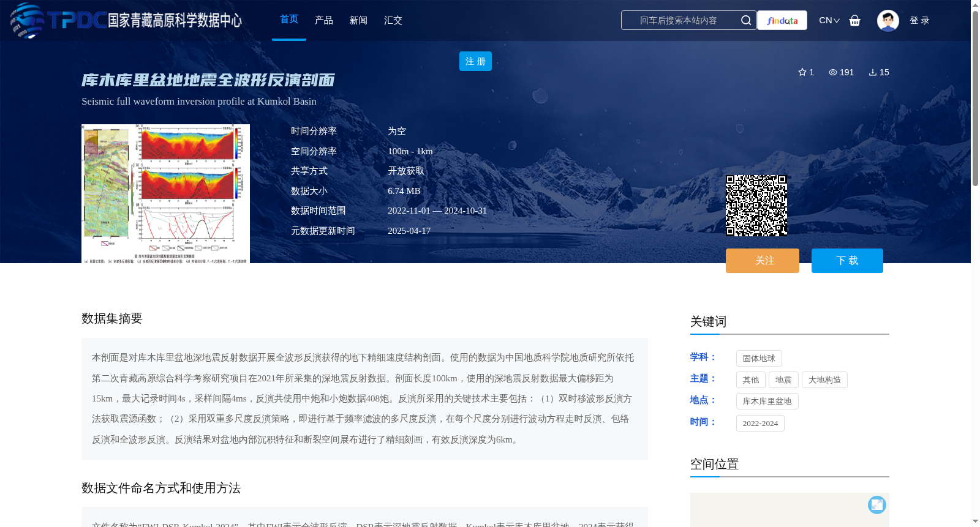Click the English title Seismic full waveform inversion
The image size is (980, 527).
(x=199, y=101)
